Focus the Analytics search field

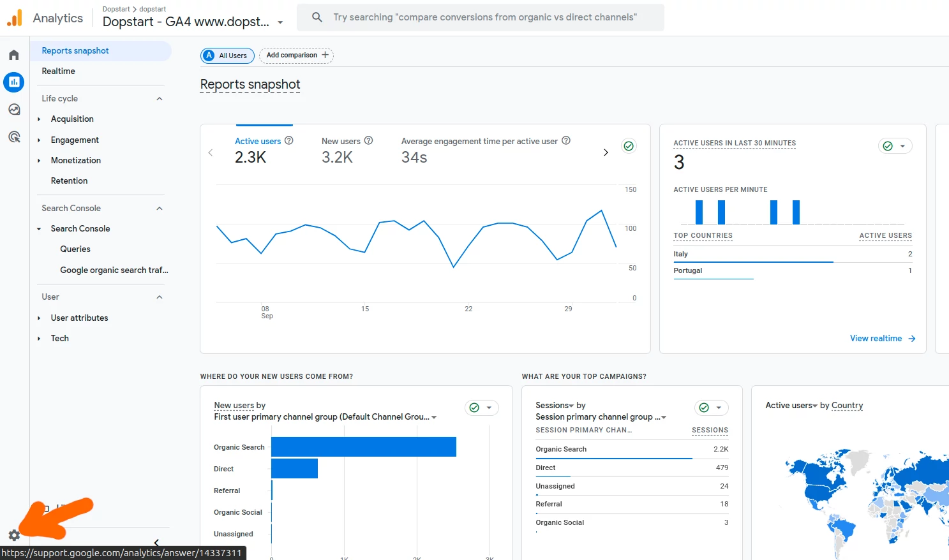point(481,17)
